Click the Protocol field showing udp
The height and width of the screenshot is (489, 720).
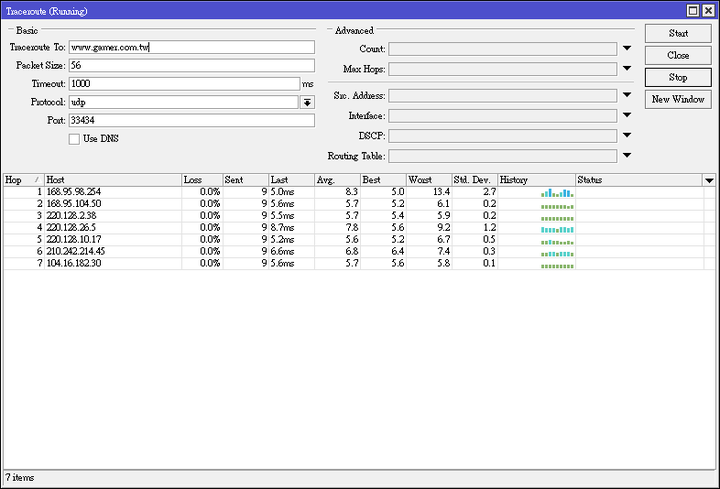coord(184,102)
